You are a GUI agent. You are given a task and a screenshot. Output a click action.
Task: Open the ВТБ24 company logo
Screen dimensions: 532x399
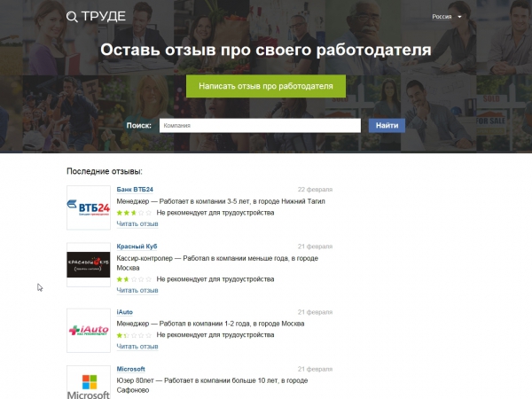89,207
